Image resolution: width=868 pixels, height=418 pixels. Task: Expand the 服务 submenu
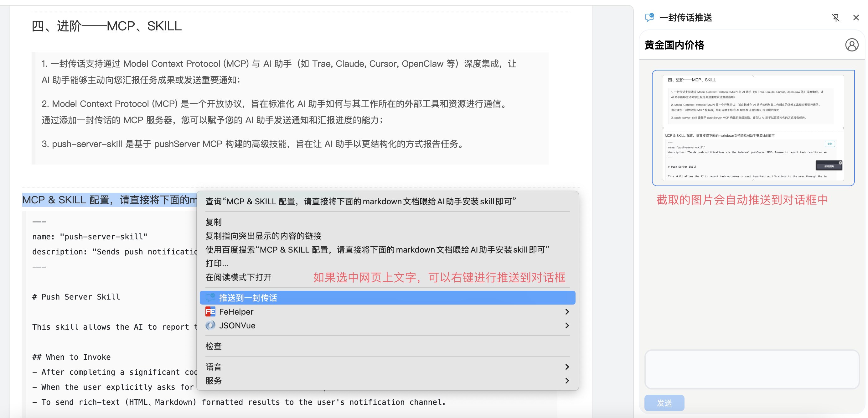(567, 381)
